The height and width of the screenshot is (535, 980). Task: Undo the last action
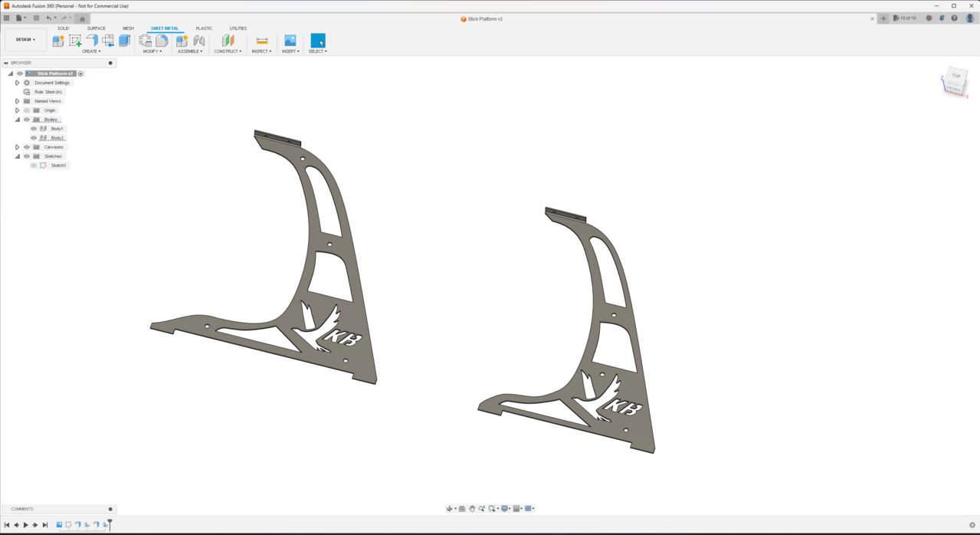[x=49, y=18]
